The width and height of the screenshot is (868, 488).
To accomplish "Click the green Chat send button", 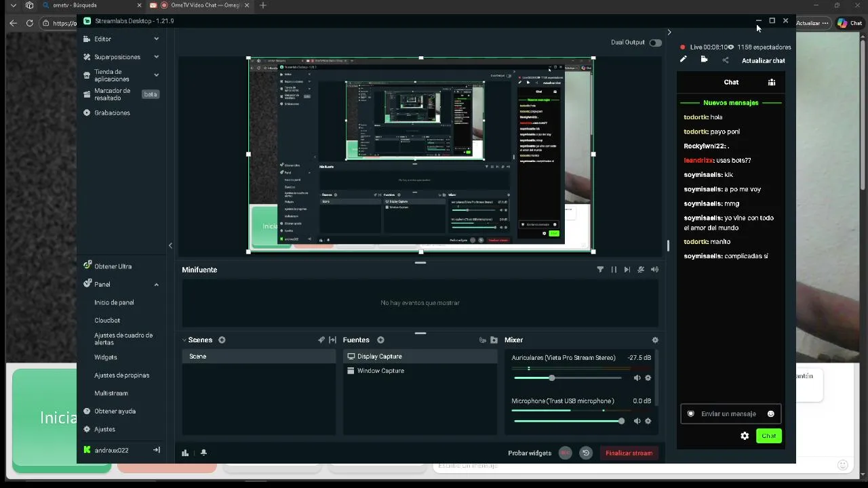I will pos(768,436).
